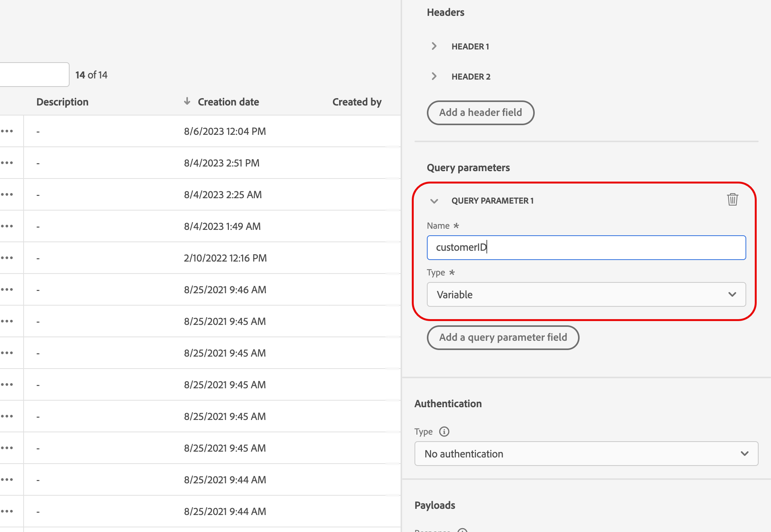Expand the HEADER 1 section

(x=434, y=46)
